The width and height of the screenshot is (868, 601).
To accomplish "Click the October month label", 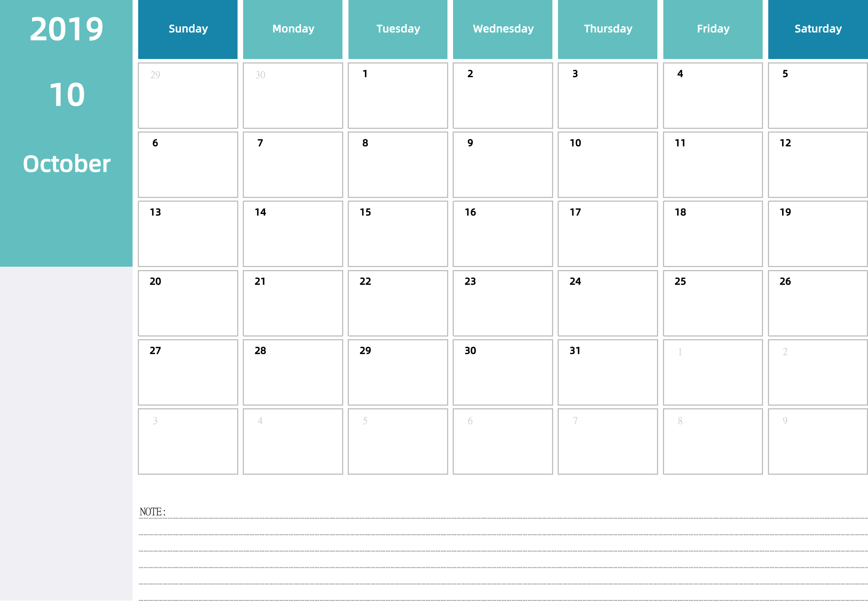I will coord(67,178).
